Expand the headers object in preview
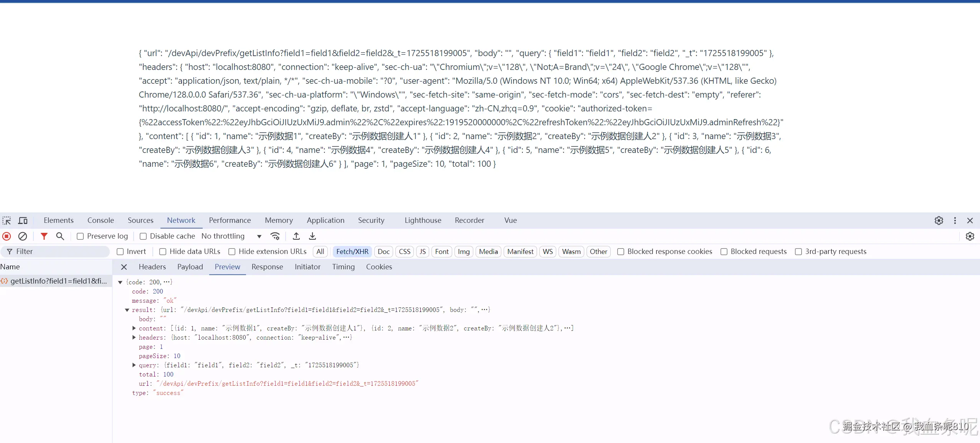980x443 pixels. 134,337
